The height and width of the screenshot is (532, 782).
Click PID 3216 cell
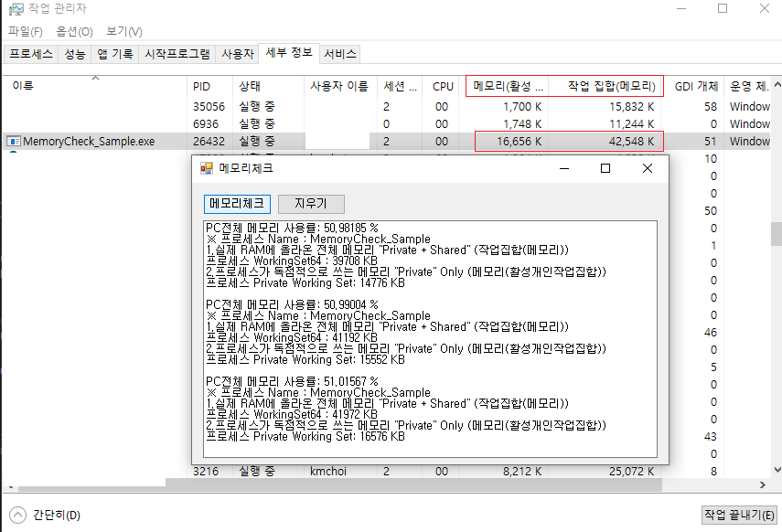pos(206,471)
